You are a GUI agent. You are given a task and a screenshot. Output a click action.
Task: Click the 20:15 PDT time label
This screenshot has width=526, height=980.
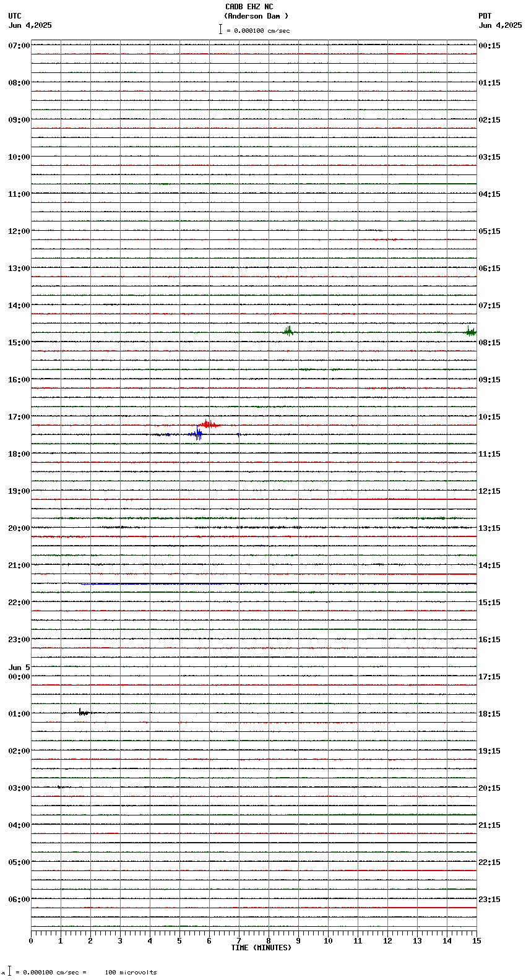(x=489, y=788)
